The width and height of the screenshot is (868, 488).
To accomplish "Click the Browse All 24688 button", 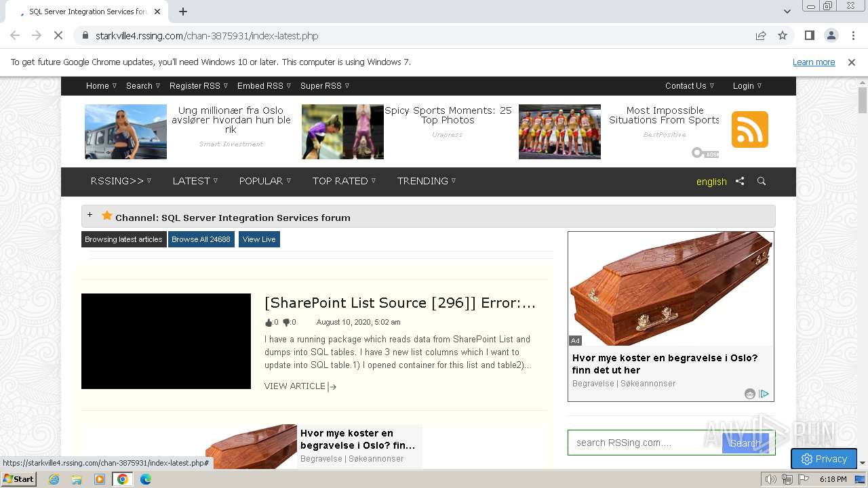I will click(x=201, y=239).
